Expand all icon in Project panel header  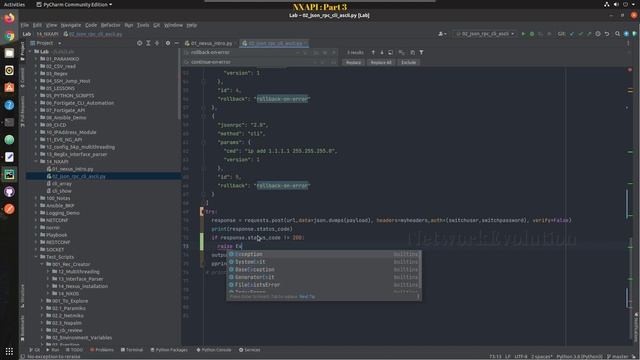[148, 43]
